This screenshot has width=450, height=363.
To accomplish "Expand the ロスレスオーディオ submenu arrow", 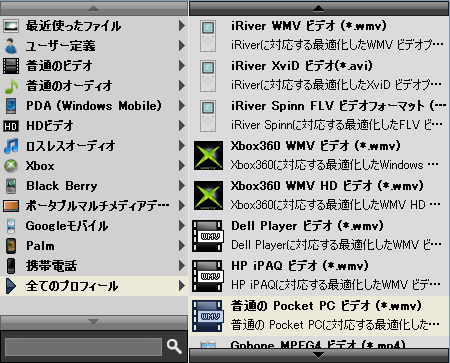I will click(182, 146).
